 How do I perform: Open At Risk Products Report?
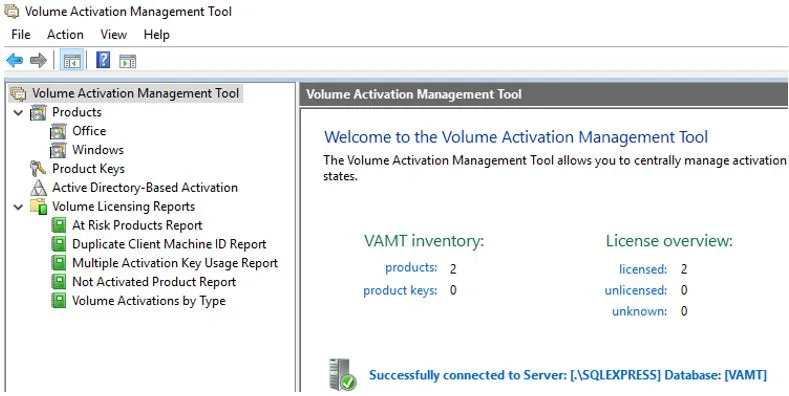coord(137,225)
